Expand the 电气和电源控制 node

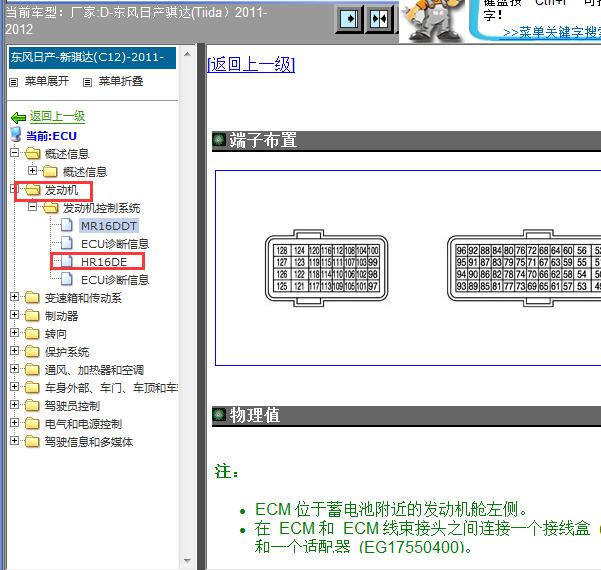point(14,422)
